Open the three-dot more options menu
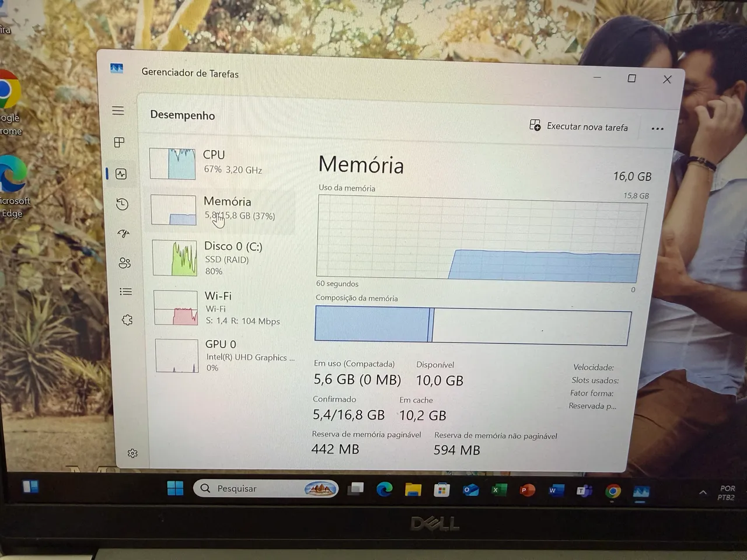Image resolution: width=747 pixels, height=560 pixels. coord(657,129)
